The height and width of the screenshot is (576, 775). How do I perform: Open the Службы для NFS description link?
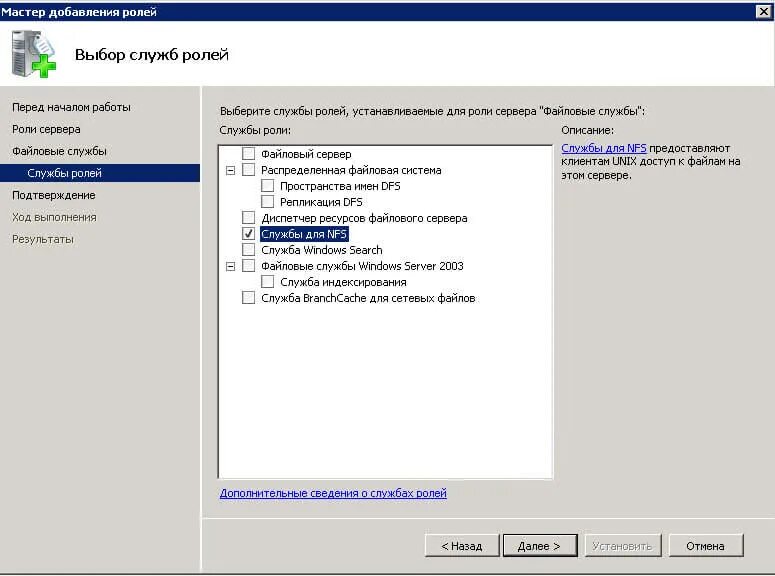click(x=603, y=148)
